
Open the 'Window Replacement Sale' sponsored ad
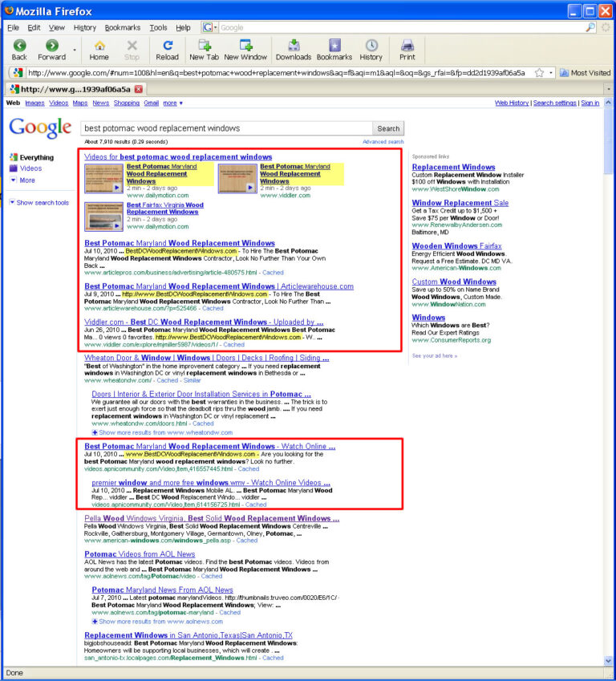click(x=460, y=203)
